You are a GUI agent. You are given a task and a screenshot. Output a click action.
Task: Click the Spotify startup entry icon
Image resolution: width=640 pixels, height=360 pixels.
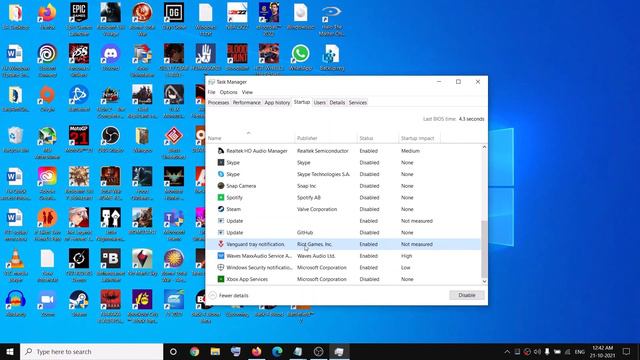pos(221,198)
